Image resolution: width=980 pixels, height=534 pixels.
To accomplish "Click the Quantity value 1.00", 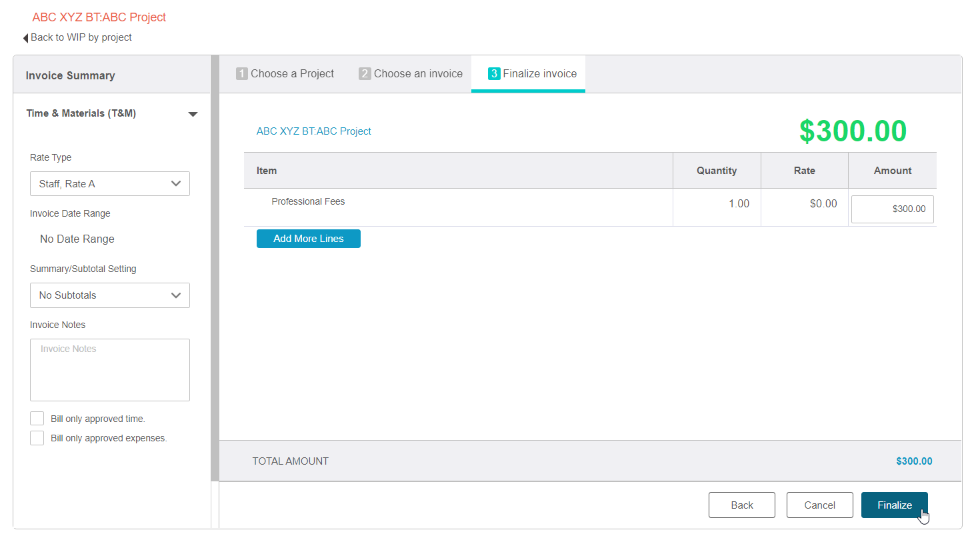I will pos(739,204).
